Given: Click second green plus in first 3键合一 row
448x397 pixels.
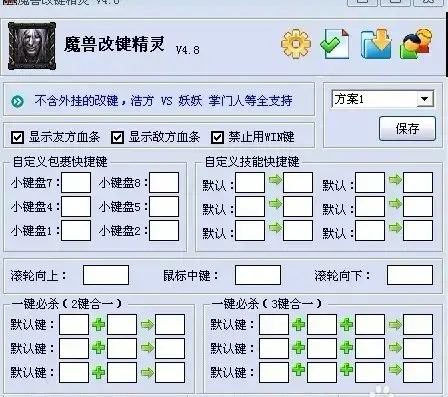Looking at the screenshot, I should [346, 324].
